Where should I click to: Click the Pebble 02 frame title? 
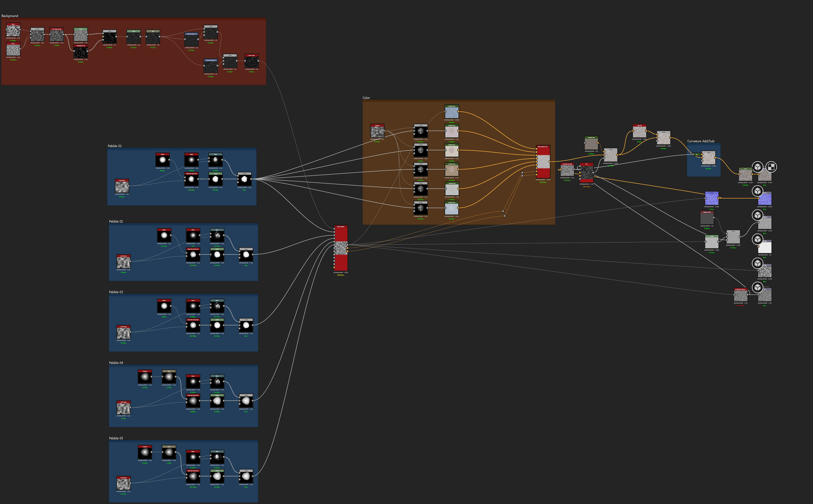pos(116,221)
